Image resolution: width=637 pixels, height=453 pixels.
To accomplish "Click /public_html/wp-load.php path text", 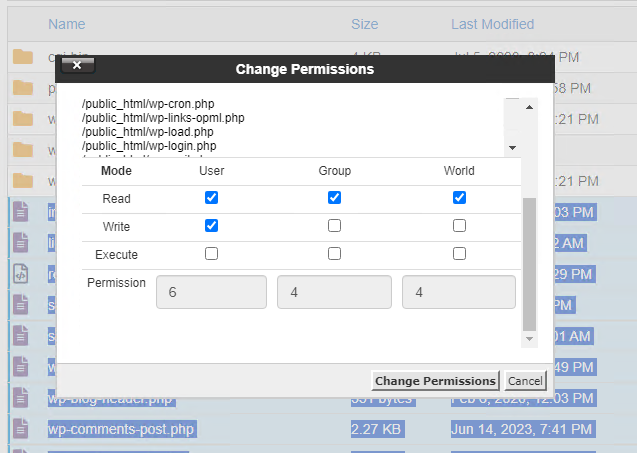I will [147, 132].
